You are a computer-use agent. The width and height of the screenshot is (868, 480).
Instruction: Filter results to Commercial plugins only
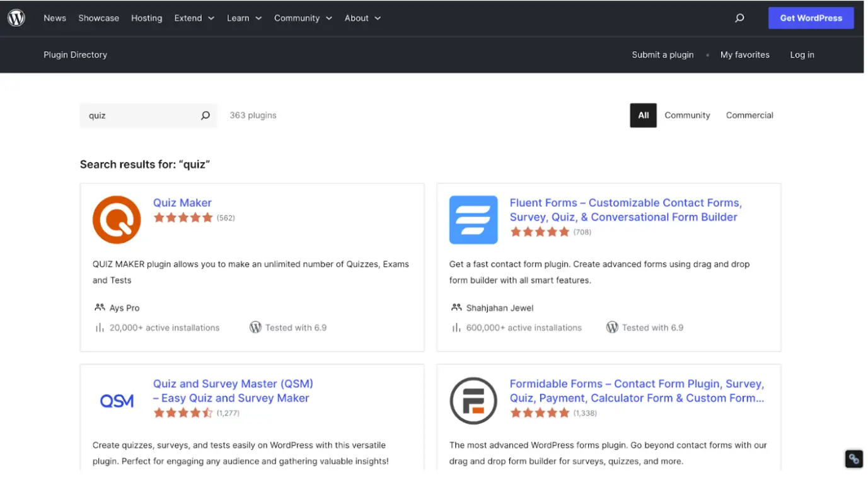[749, 115]
